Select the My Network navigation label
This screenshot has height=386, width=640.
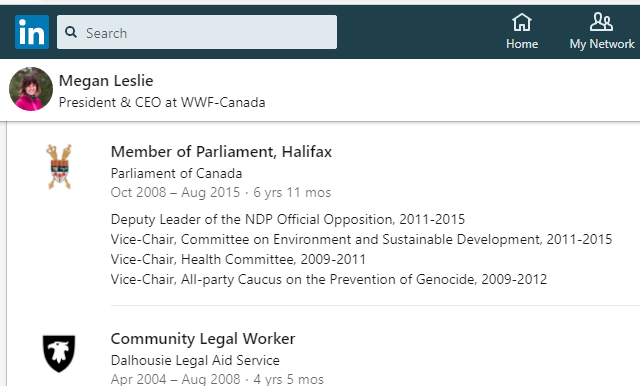[x=602, y=44]
